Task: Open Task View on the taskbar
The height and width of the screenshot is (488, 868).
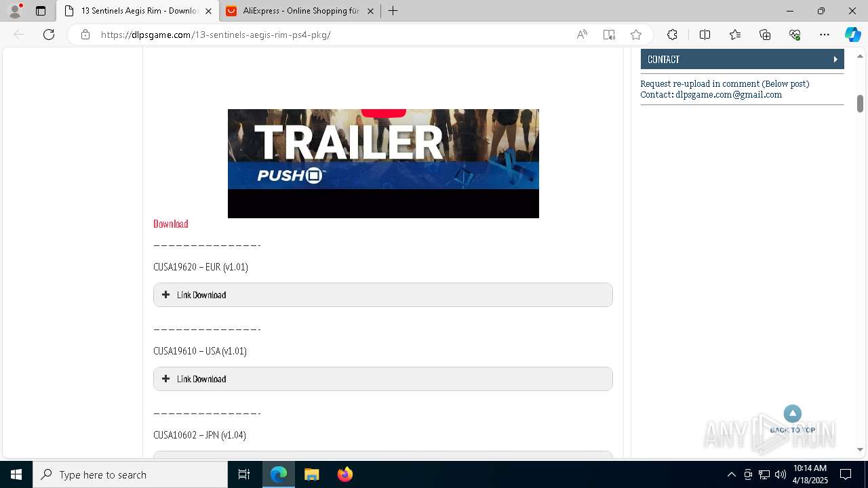Action: [244, 474]
